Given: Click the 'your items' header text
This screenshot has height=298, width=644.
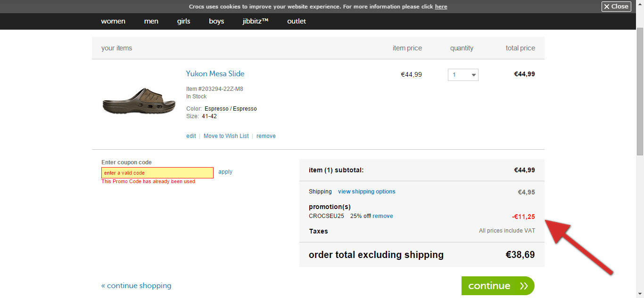Looking at the screenshot, I should tap(116, 48).
